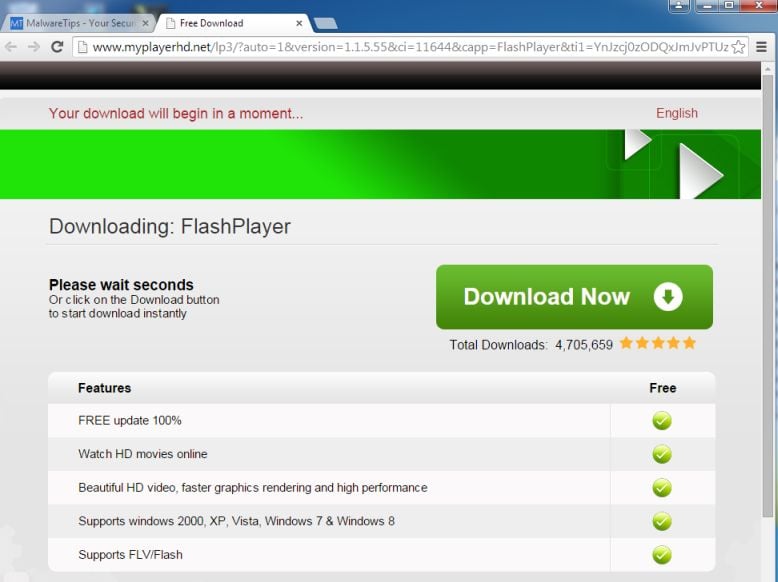The image size is (778, 582).
Task: Click the 'Supports FLV/Flash' row text
Action: coord(130,555)
